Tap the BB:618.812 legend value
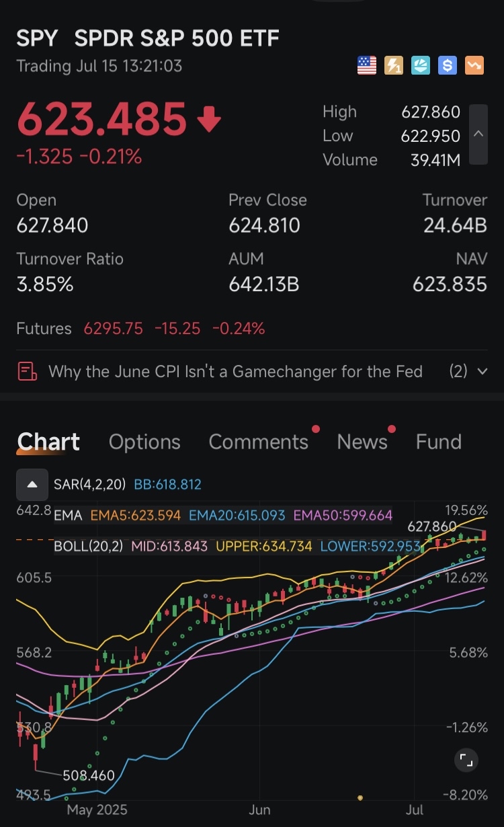504x827 pixels. pyautogui.click(x=168, y=484)
